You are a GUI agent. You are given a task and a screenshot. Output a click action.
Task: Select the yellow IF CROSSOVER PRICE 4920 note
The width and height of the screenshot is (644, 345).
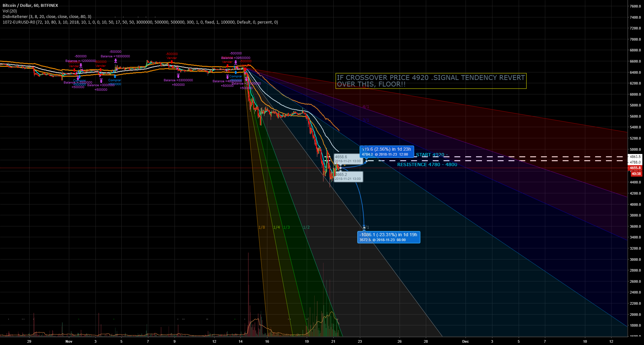pos(430,81)
